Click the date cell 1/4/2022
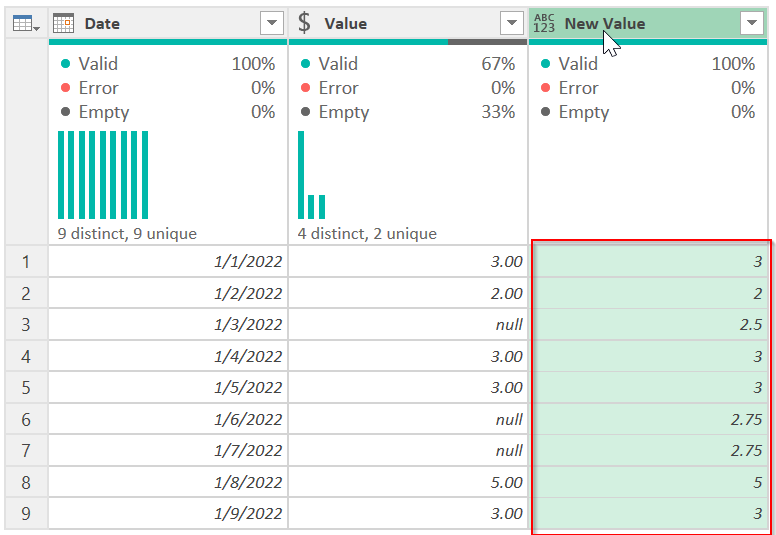 click(168, 356)
